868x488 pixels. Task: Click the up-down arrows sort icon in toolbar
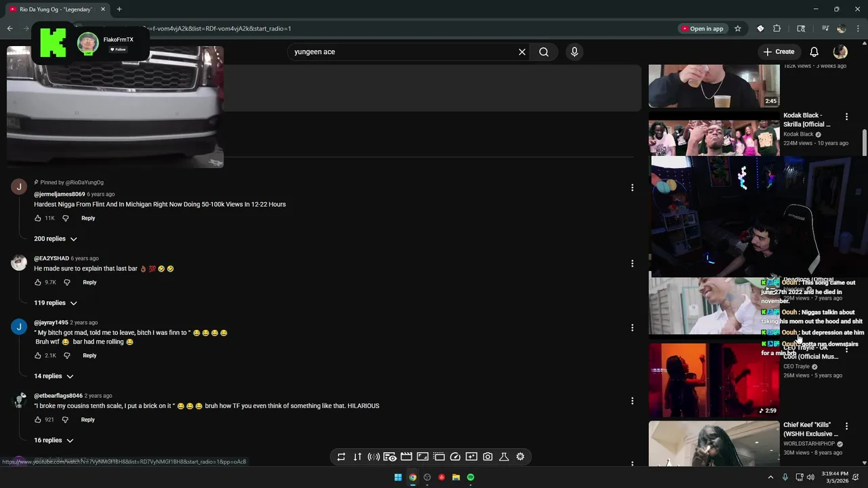(x=357, y=457)
